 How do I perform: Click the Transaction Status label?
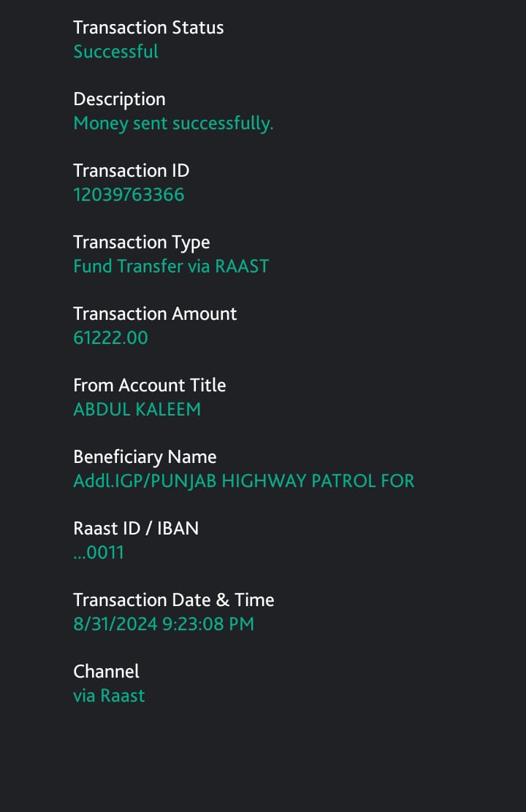pos(148,28)
